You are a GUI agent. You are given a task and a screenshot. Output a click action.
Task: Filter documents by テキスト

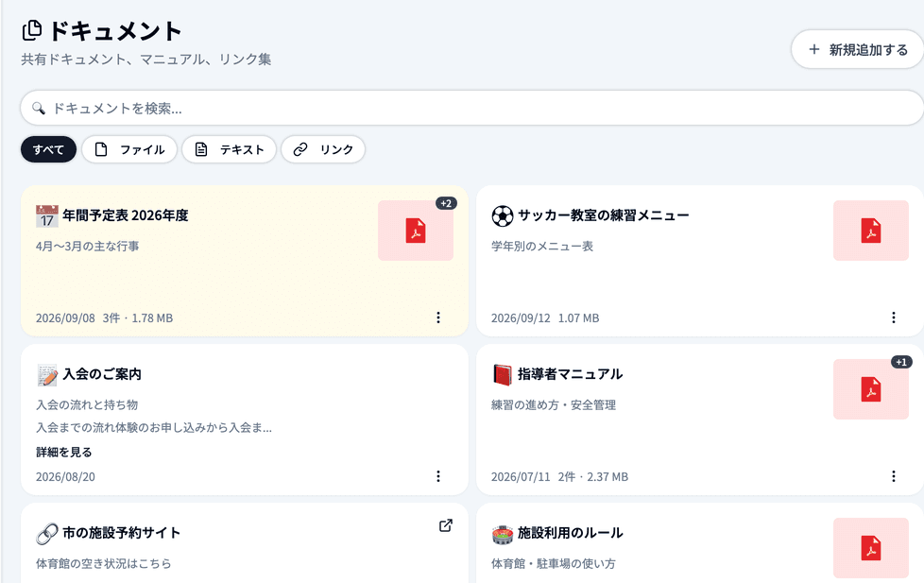point(229,149)
